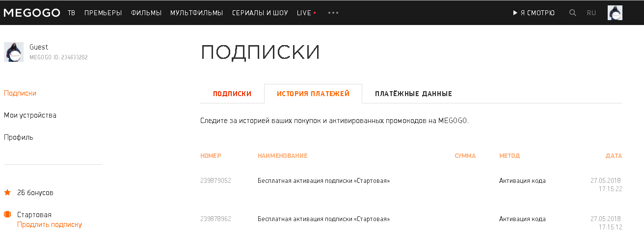Screen dimensions: 644x251
Task: Click the Guest profile picture in sidebar
Action: click(x=14, y=52)
